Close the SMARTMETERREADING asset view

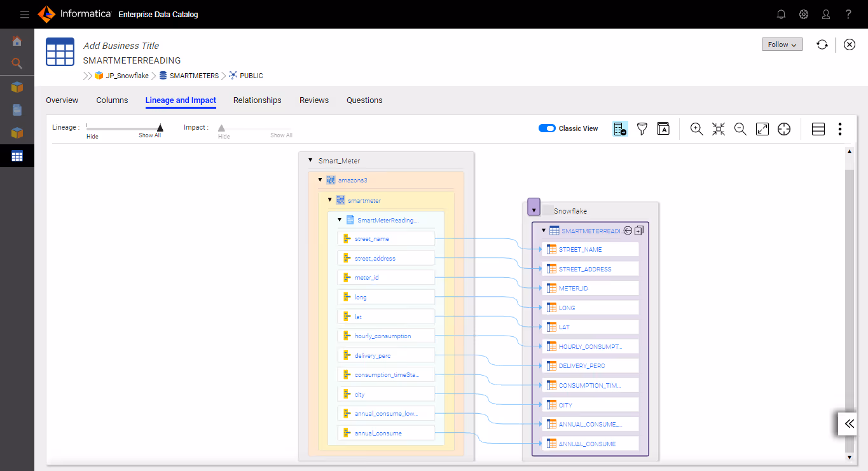click(850, 44)
